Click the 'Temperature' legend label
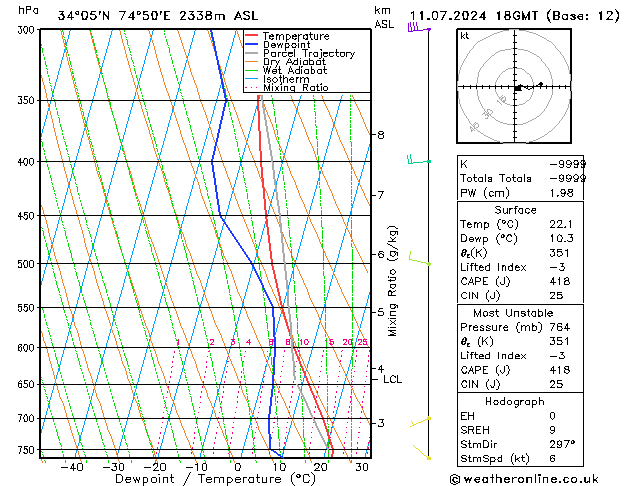 pyautogui.click(x=296, y=36)
